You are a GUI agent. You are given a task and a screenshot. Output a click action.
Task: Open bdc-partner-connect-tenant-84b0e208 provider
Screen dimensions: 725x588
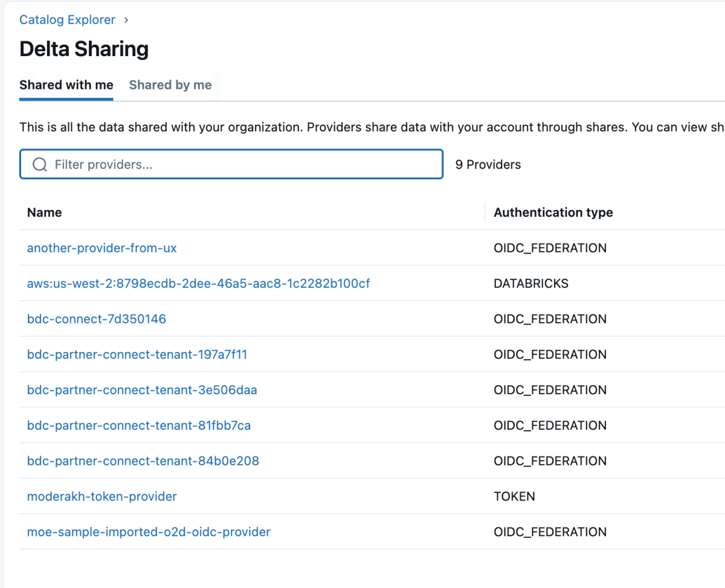tap(143, 462)
